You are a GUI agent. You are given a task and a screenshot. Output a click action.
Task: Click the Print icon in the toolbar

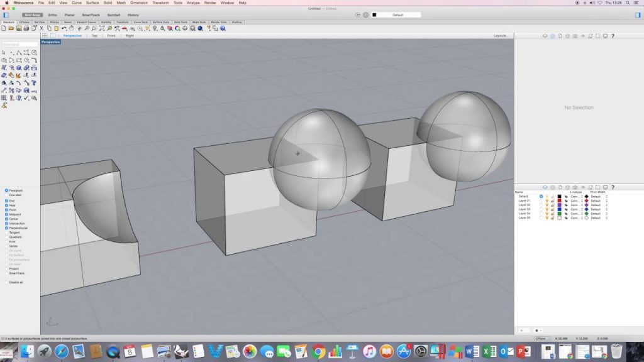(26, 28)
